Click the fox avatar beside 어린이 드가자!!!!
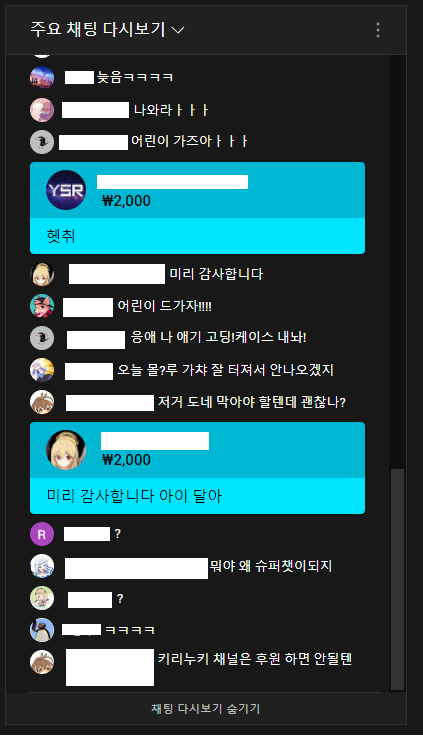Image resolution: width=423 pixels, height=736 pixels. pos(42,306)
